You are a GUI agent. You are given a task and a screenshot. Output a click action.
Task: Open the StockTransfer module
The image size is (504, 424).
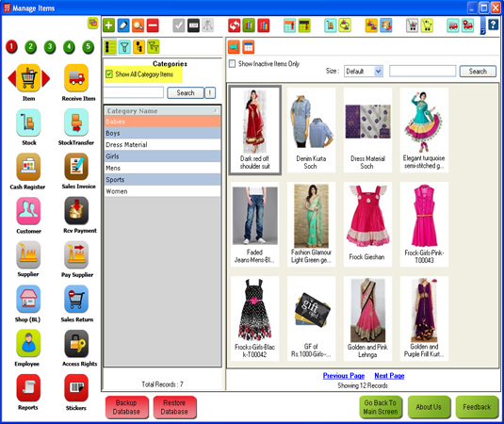pos(76,122)
